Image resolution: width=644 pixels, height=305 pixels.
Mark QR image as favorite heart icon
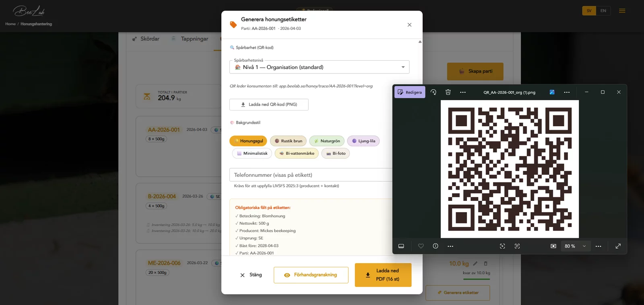tap(421, 246)
